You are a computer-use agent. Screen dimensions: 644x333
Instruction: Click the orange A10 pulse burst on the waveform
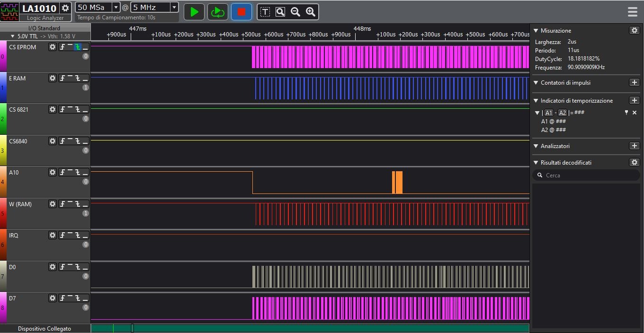click(x=397, y=183)
